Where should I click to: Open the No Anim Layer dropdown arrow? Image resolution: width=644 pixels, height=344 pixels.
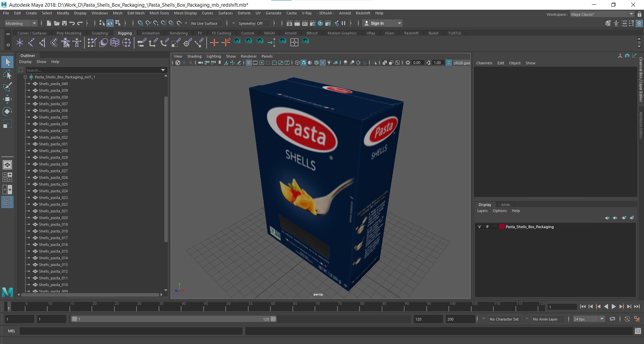(527, 319)
